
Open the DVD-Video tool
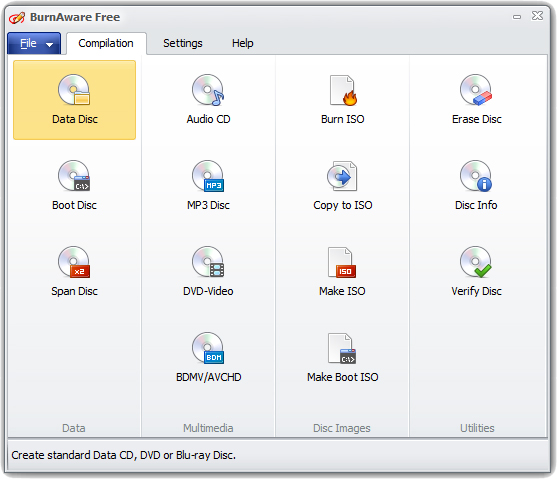click(209, 271)
